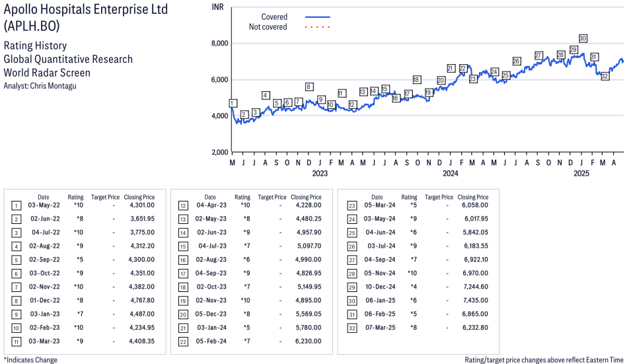Image resolution: width=631 pixels, height=364 pixels.
Task: Click the 2024 year label under chart
Action: [451, 173]
